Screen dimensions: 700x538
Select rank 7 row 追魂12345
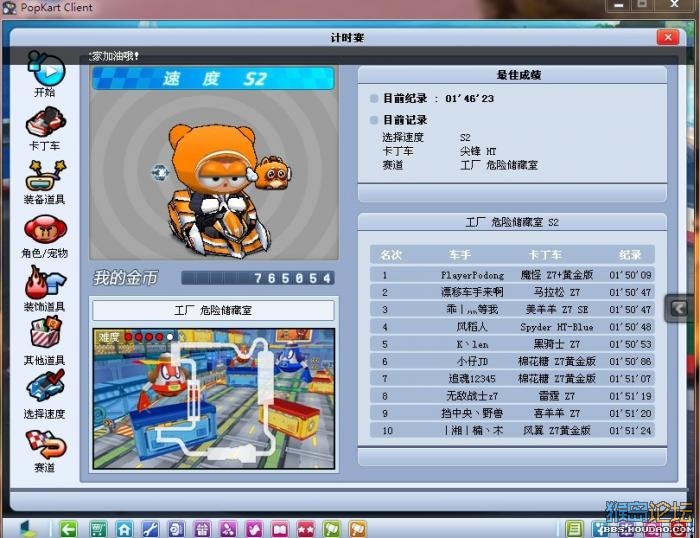(x=512, y=379)
